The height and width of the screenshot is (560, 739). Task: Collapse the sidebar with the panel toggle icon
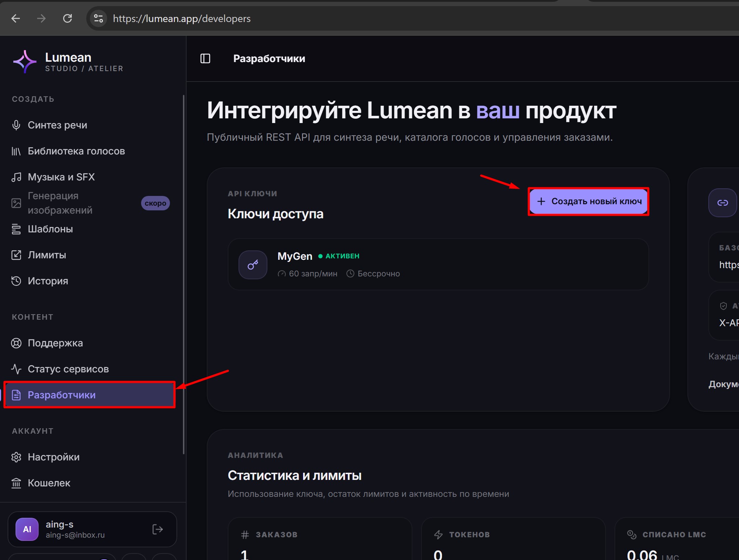click(205, 58)
